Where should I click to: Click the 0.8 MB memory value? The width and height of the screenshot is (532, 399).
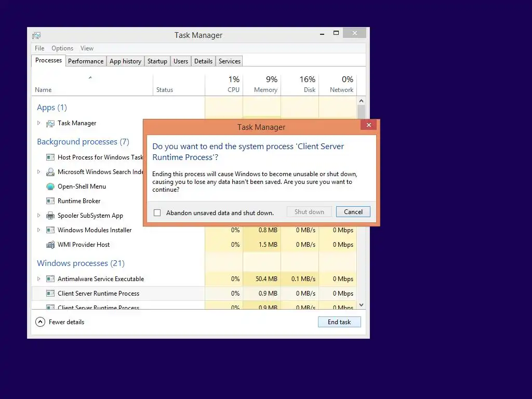tap(268, 230)
